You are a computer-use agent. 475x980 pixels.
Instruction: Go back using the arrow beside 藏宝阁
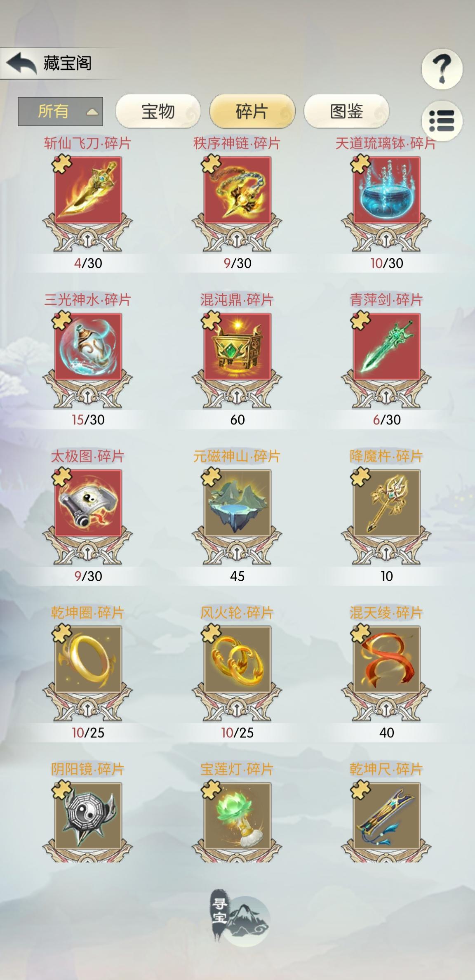point(21,63)
